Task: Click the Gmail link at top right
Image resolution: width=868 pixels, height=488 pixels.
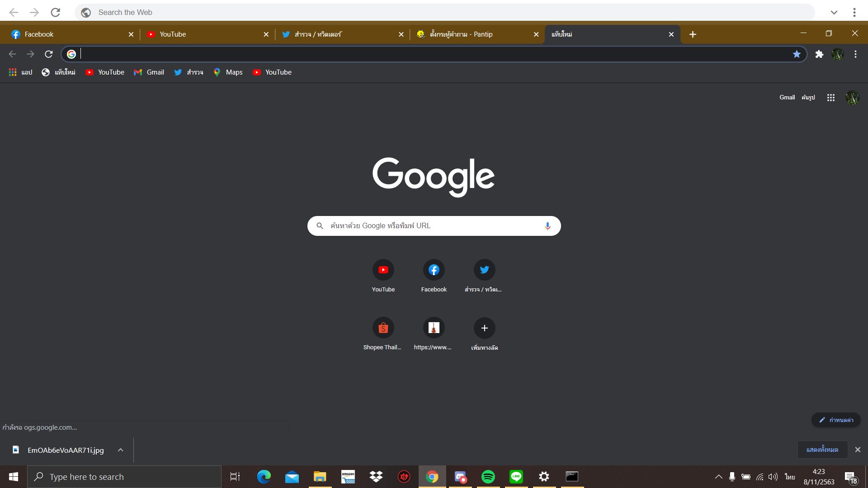Action: (787, 98)
